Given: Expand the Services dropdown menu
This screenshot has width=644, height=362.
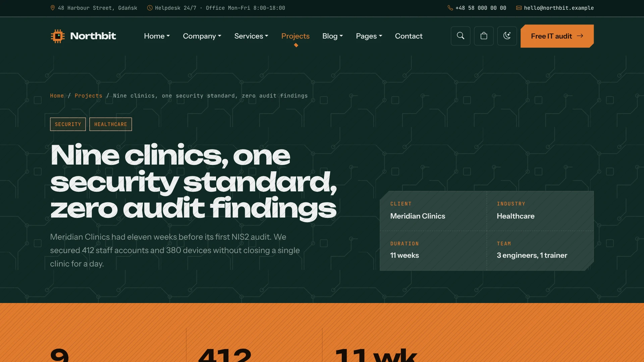Looking at the screenshot, I should 251,36.
